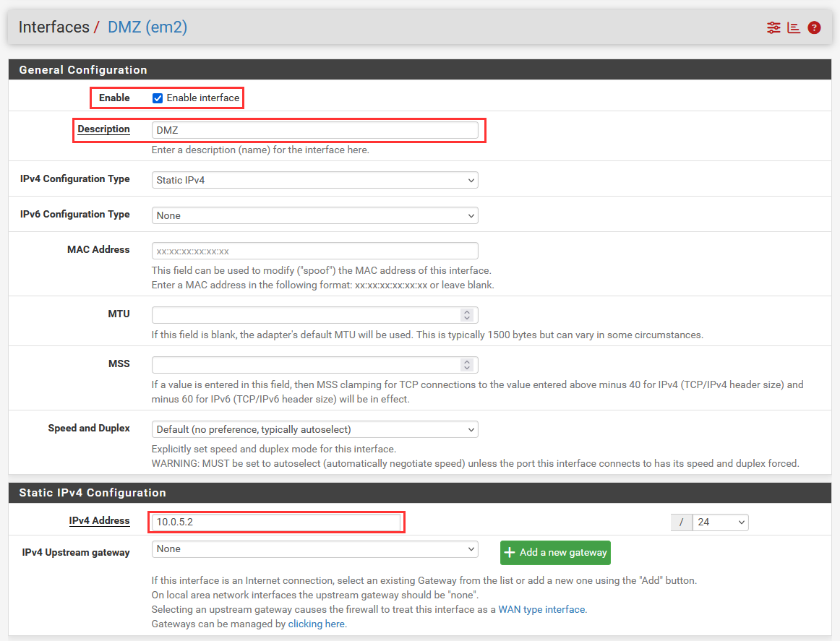Expand the Speed and Duplex dropdown
The width and height of the screenshot is (840, 641).
click(314, 429)
